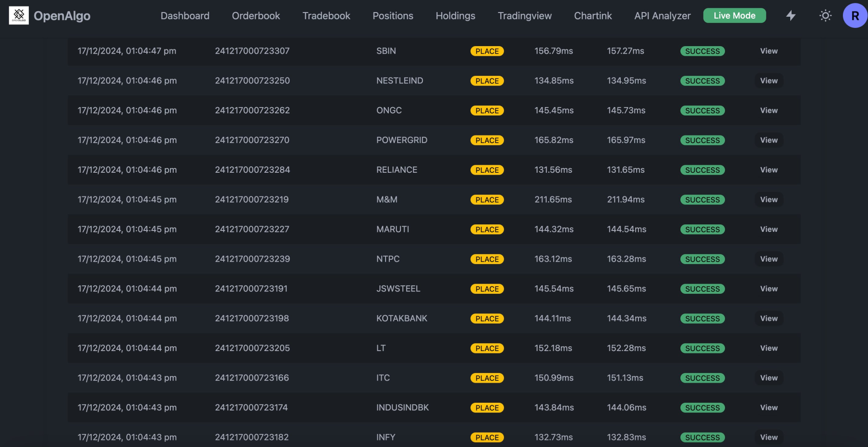The image size is (868, 447).
Task: Open the R user profile avatar
Action: pyautogui.click(x=855, y=15)
